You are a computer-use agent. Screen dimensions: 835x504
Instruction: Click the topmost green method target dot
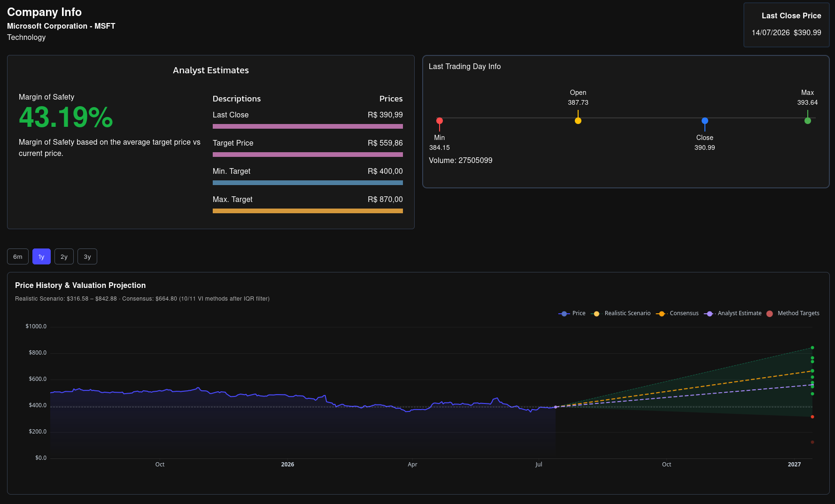pos(812,348)
